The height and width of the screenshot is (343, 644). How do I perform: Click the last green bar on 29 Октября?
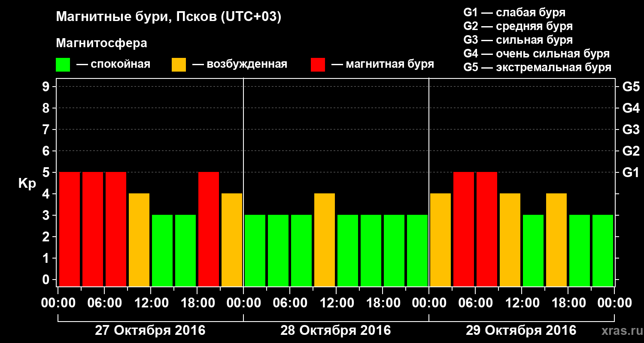(603, 250)
